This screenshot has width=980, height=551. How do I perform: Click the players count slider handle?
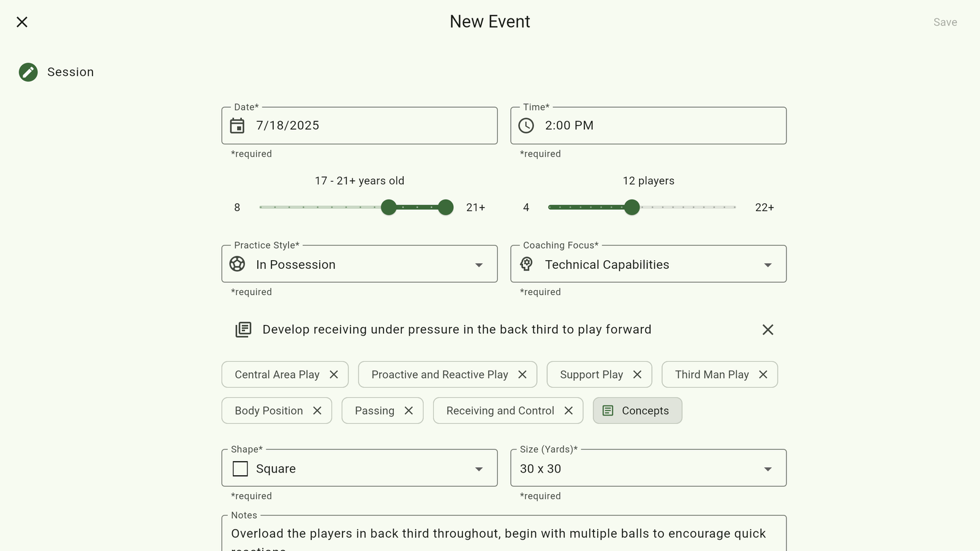tap(631, 208)
